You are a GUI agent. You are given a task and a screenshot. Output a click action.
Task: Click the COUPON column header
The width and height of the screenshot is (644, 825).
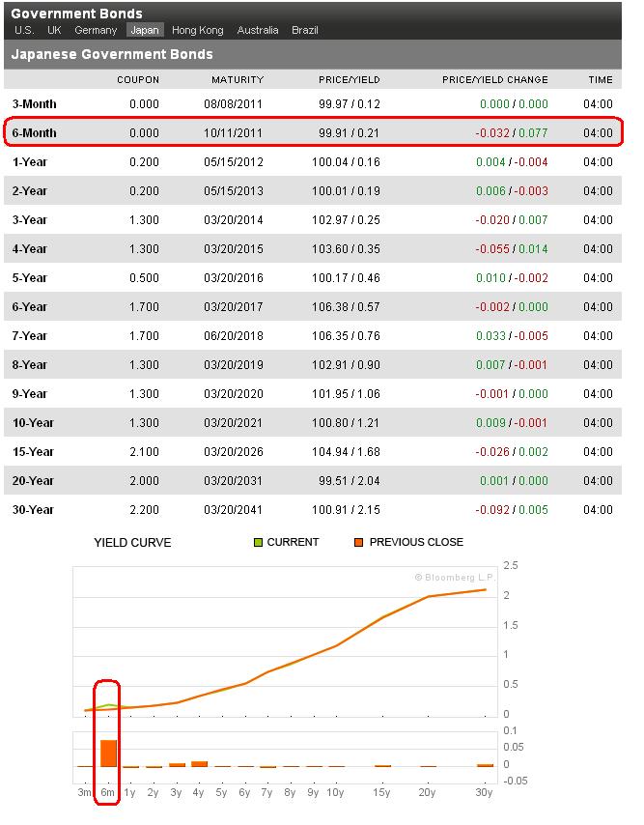click(x=138, y=79)
